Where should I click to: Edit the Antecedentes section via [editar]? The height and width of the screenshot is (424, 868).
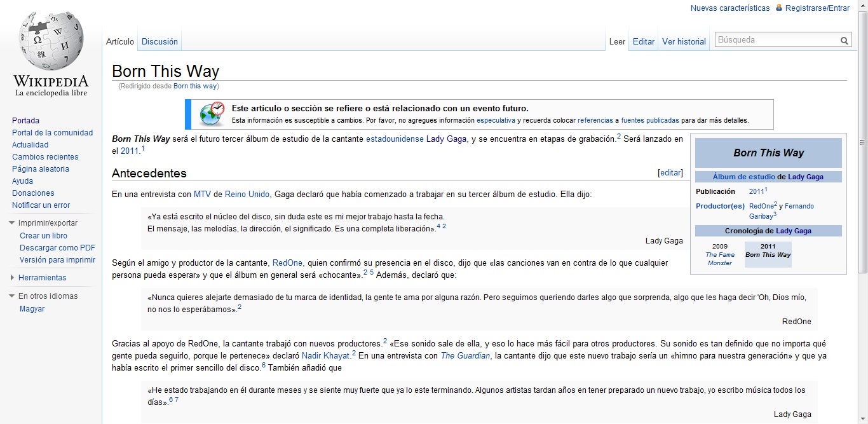(x=670, y=173)
